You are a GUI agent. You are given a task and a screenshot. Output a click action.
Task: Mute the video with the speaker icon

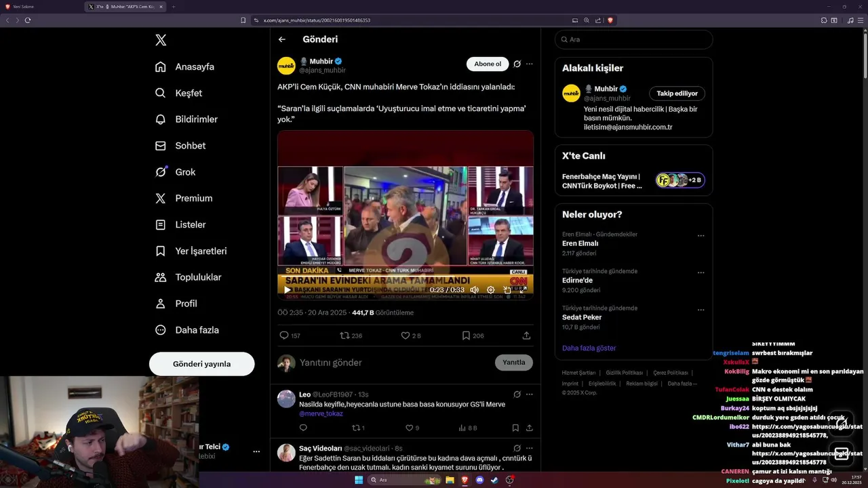pyautogui.click(x=474, y=289)
